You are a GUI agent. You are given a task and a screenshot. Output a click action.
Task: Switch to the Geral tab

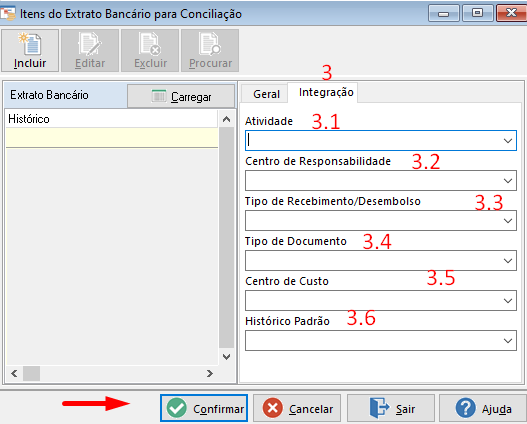[x=266, y=94]
